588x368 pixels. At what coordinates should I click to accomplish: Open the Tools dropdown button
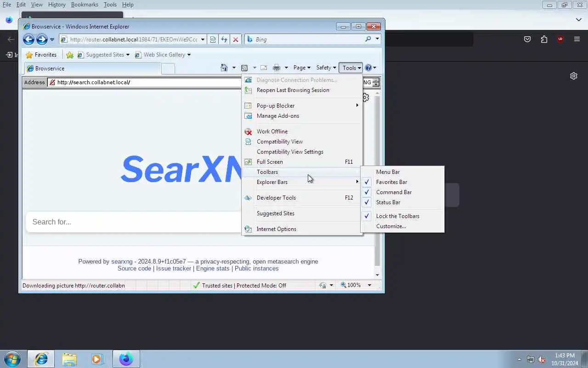tap(351, 68)
